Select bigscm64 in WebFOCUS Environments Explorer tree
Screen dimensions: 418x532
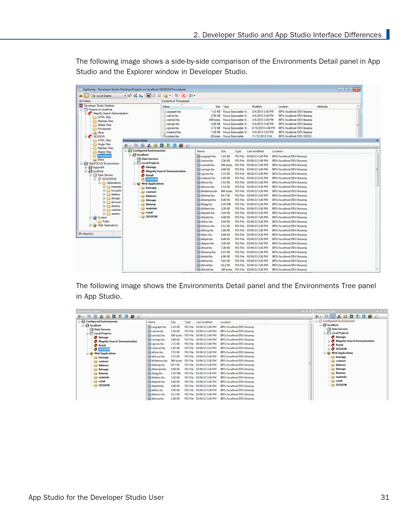click(x=98, y=167)
